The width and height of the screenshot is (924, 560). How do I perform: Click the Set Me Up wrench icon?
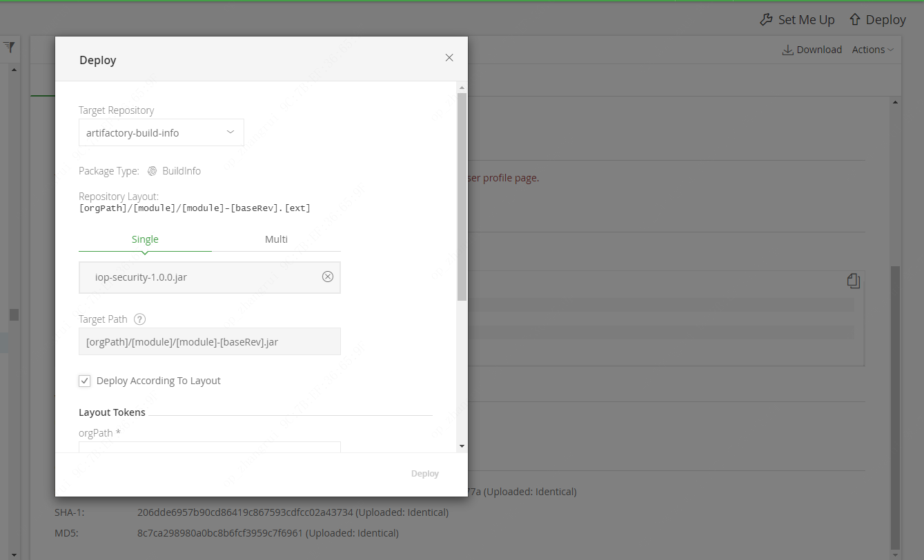click(x=766, y=20)
